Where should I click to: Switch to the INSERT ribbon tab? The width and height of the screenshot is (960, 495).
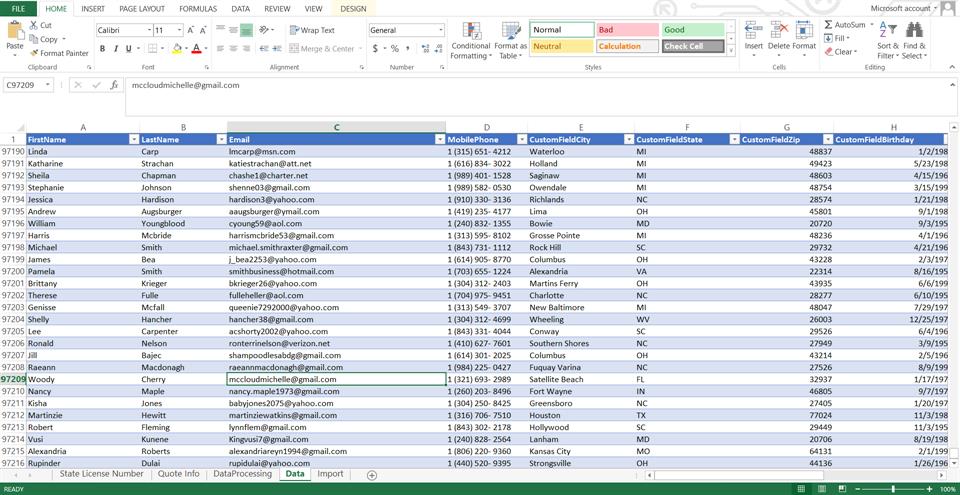(x=92, y=9)
